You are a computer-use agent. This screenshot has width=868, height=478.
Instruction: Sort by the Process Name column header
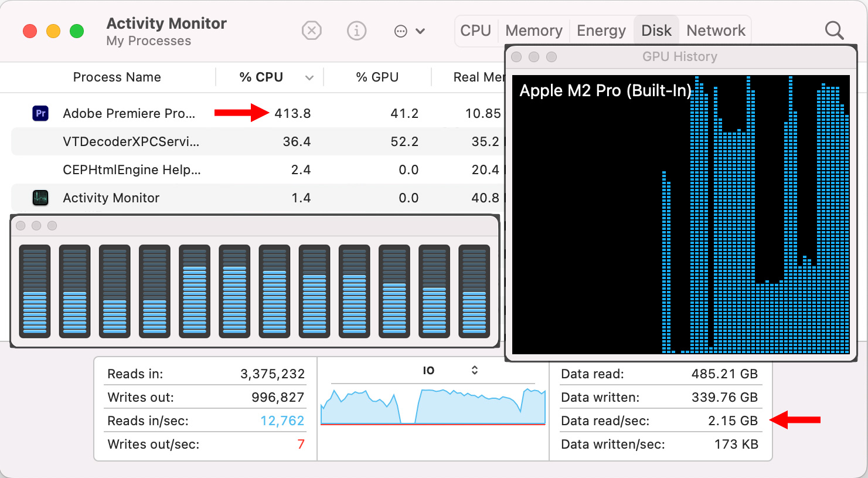[x=117, y=77]
